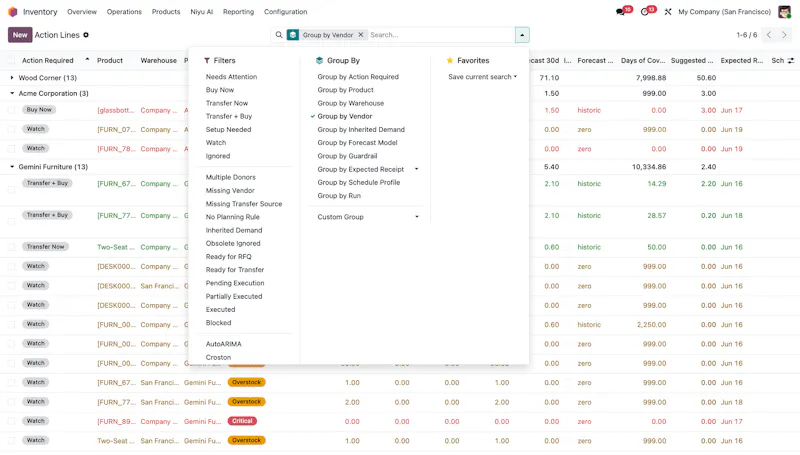Viewport: 800px width, 455px height.
Task: Select checkbox of Transfer Now row
Action: pos(11,247)
